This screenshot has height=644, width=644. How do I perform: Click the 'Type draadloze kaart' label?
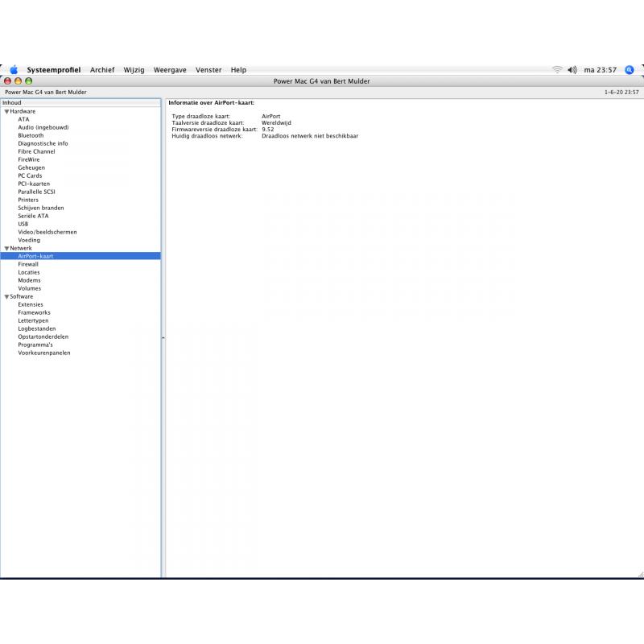pyautogui.click(x=200, y=116)
